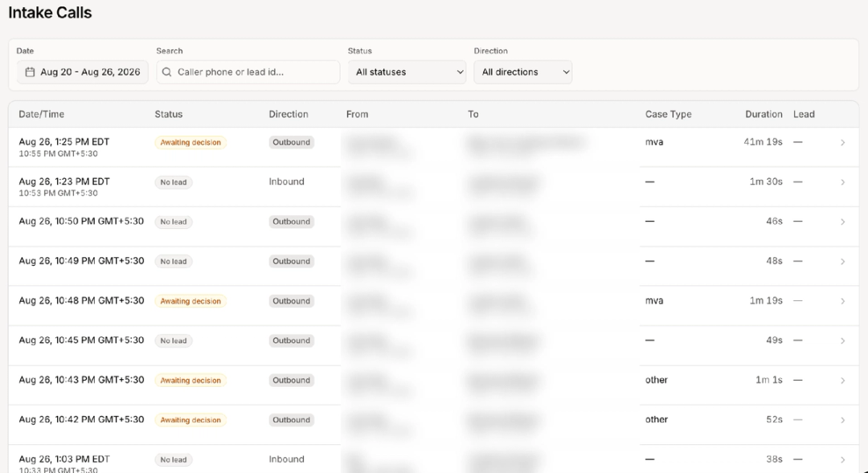Image resolution: width=868 pixels, height=473 pixels.
Task: Select the Aug 26, 10:45 PM GMT+5:30 timestamp
Action: pos(81,340)
